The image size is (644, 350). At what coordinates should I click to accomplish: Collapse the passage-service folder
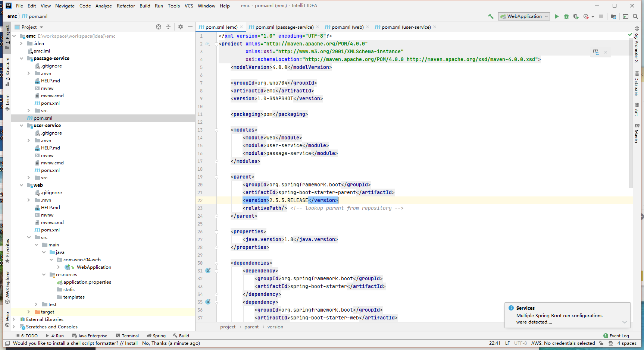click(21, 59)
